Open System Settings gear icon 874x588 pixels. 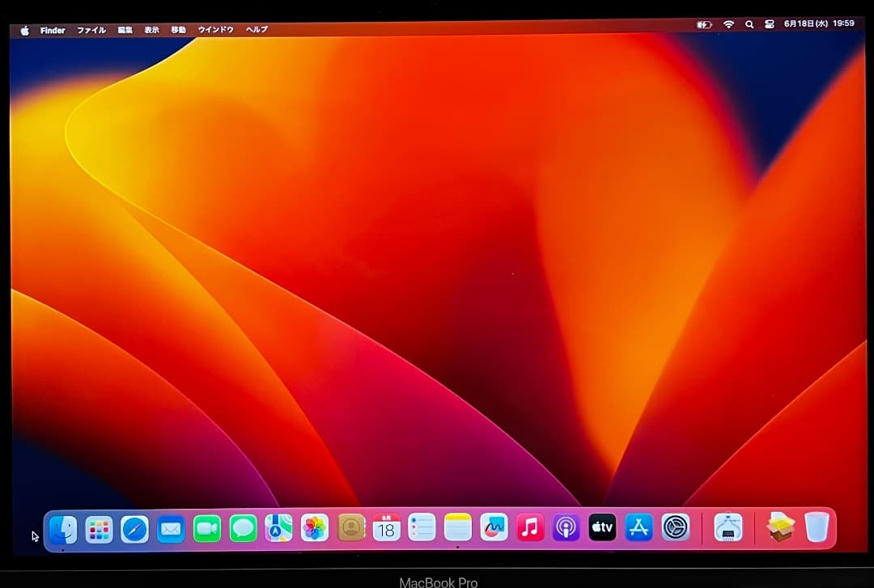click(675, 527)
